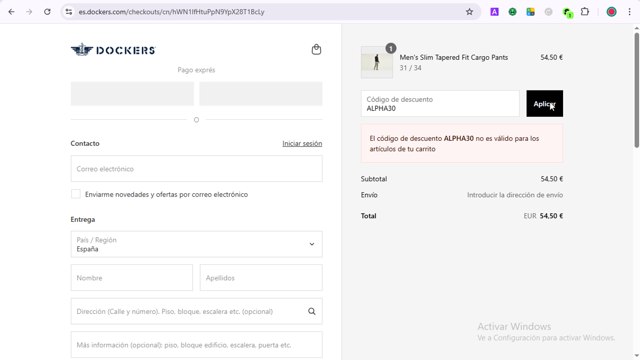Click the Entrega heading
This screenshot has height=360, width=640.
83,219
